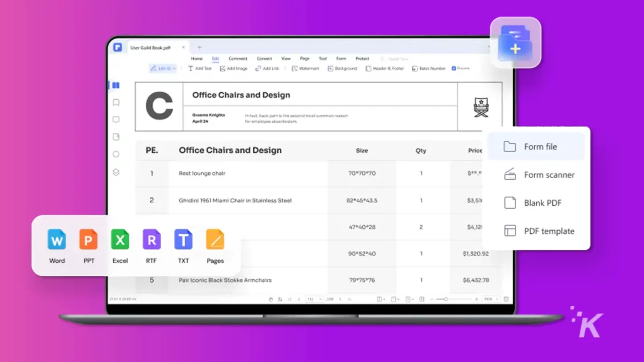Select the Word export format icon
This screenshot has width=644, height=362.
57,240
